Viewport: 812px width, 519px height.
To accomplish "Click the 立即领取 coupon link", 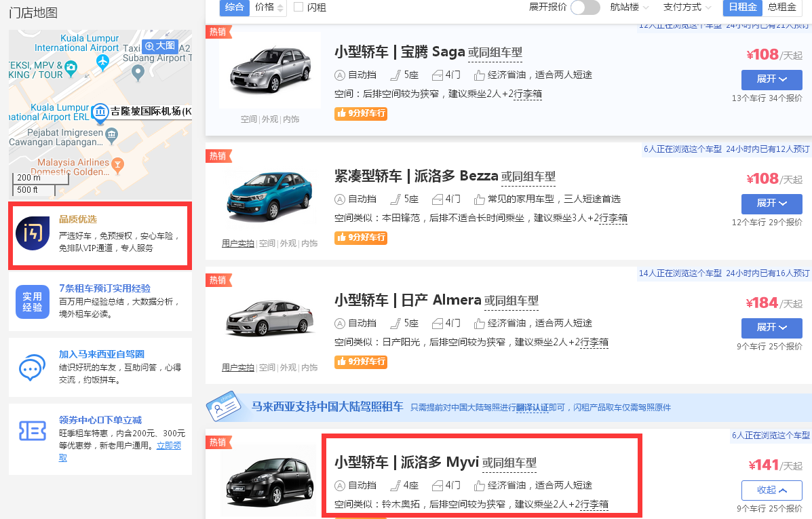I will point(168,446).
